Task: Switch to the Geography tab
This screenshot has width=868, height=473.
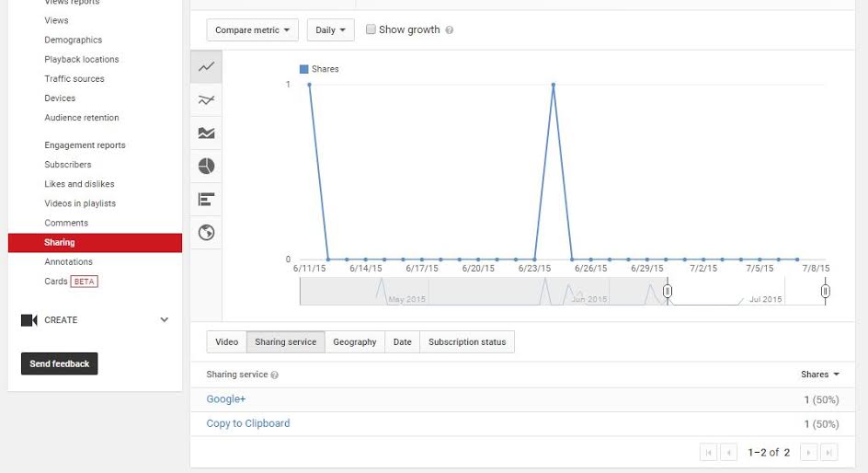Action: coord(355,341)
